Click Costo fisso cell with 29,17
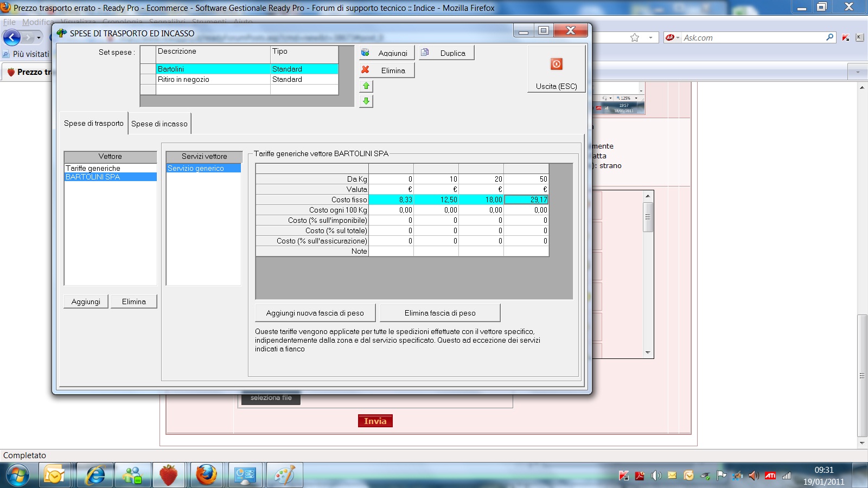The width and height of the screenshot is (868, 488). (x=526, y=200)
